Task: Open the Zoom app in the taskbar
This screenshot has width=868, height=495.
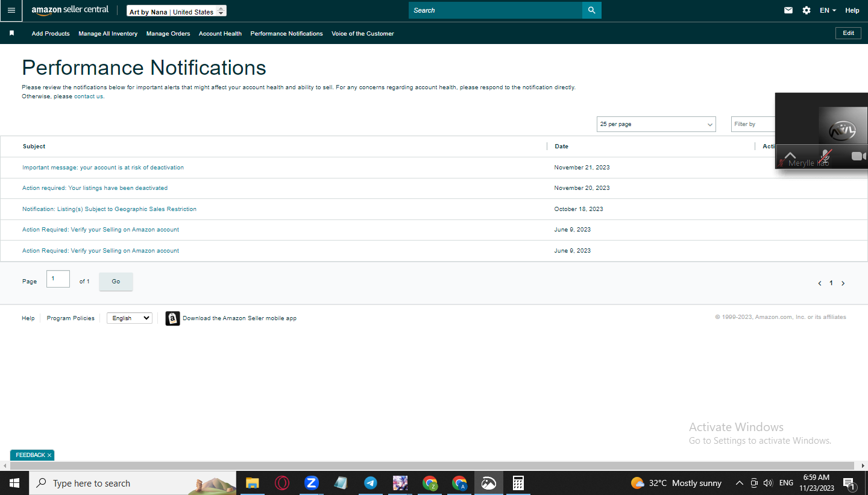Action: pyautogui.click(x=311, y=483)
